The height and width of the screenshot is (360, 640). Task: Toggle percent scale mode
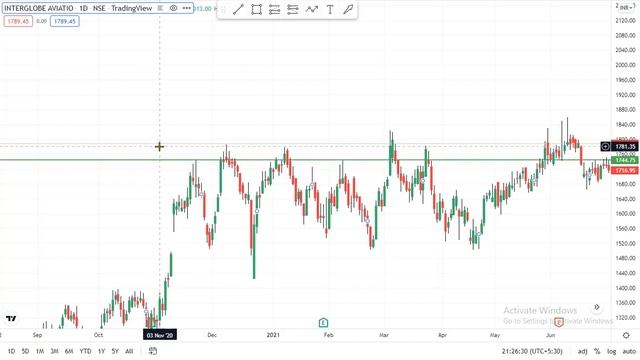point(597,351)
